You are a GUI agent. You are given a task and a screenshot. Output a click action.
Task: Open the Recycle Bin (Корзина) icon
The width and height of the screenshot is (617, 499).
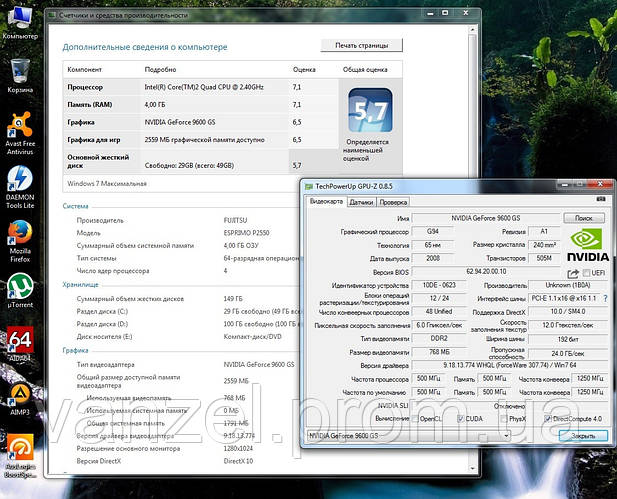click(20, 76)
